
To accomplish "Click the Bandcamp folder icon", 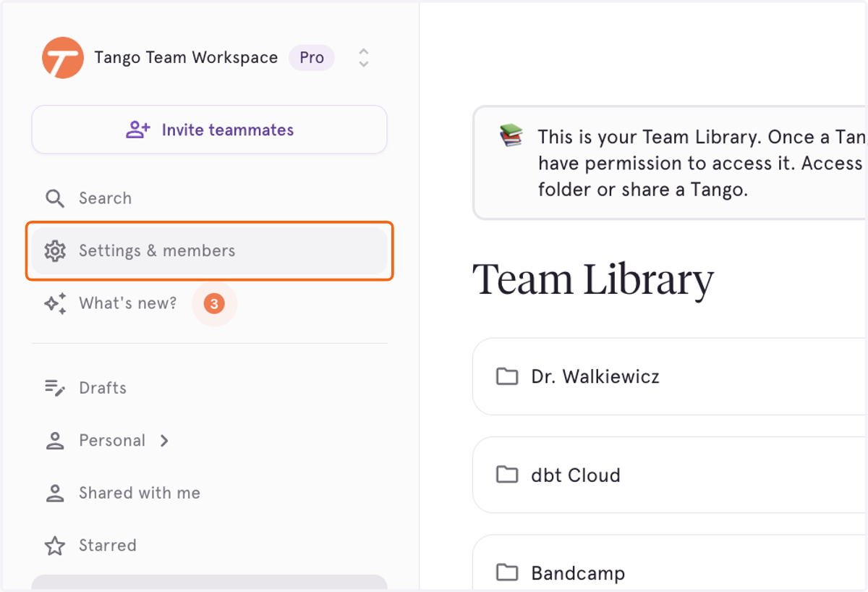I will tap(507, 573).
